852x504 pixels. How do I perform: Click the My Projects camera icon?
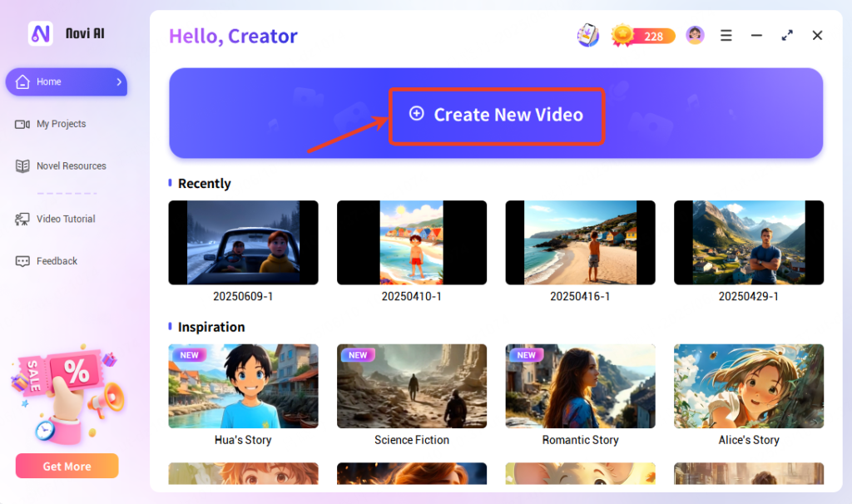click(22, 124)
